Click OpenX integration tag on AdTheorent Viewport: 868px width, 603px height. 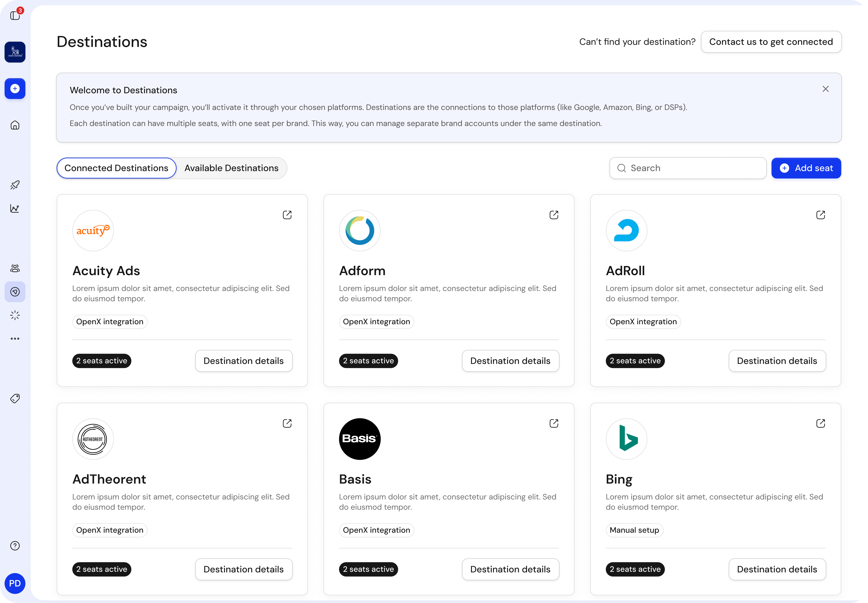click(x=110, y=530)
